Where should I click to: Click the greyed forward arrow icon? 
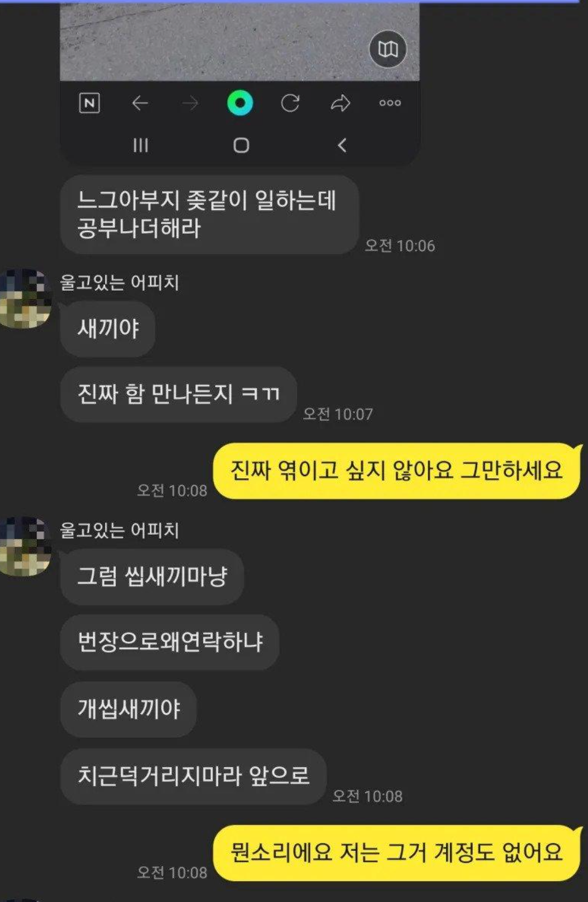click(x=190, y=103)
